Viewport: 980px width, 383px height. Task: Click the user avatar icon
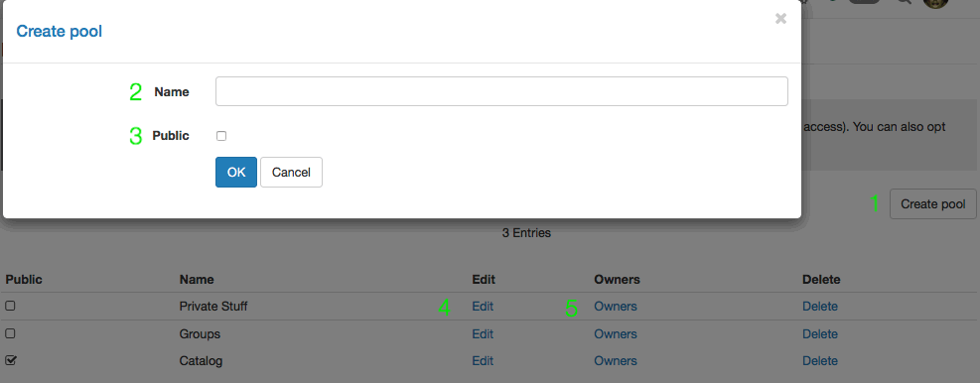935,3
